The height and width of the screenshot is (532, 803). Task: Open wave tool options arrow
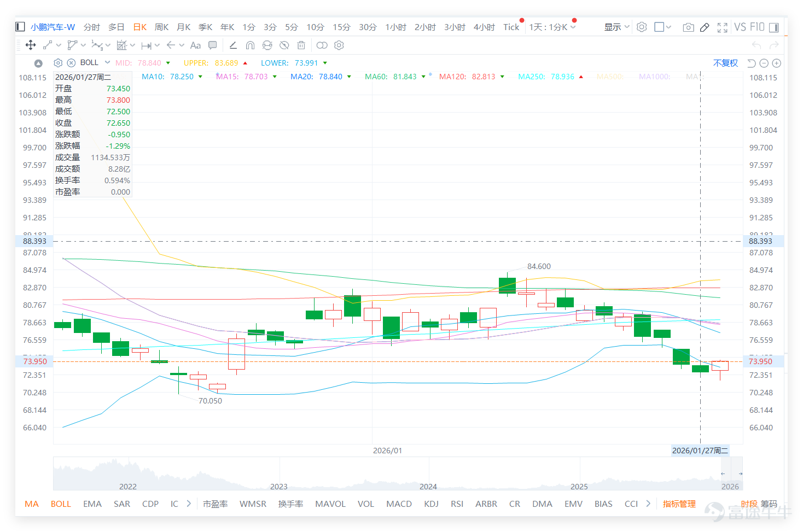108,45
